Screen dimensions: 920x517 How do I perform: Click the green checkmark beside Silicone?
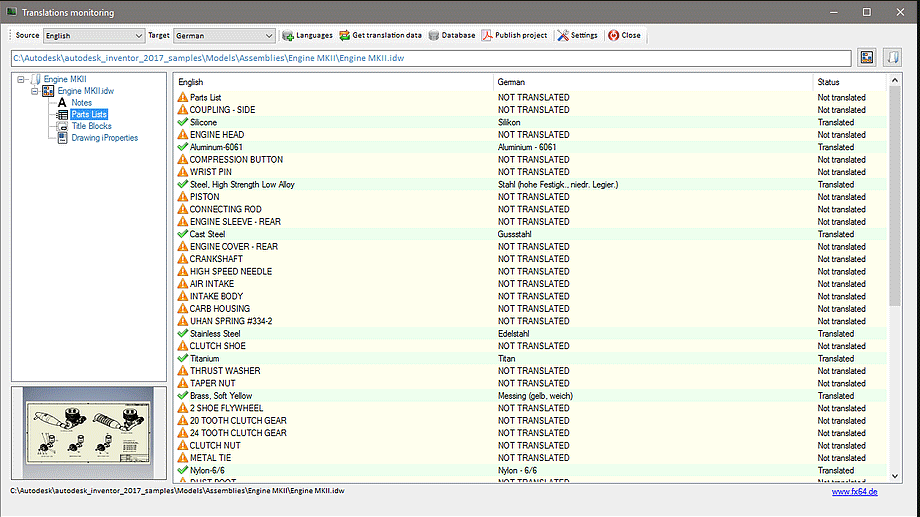pyautogui.click(x=183, y=122)
